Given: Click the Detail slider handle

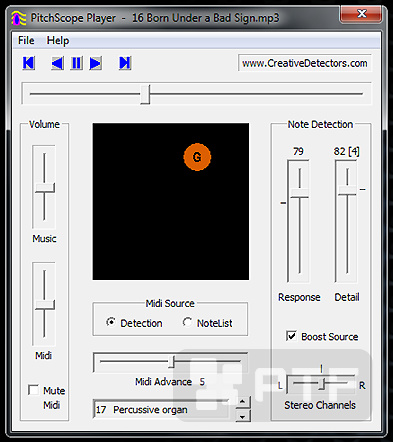Looking at the screenshot, I should [347, 191].
